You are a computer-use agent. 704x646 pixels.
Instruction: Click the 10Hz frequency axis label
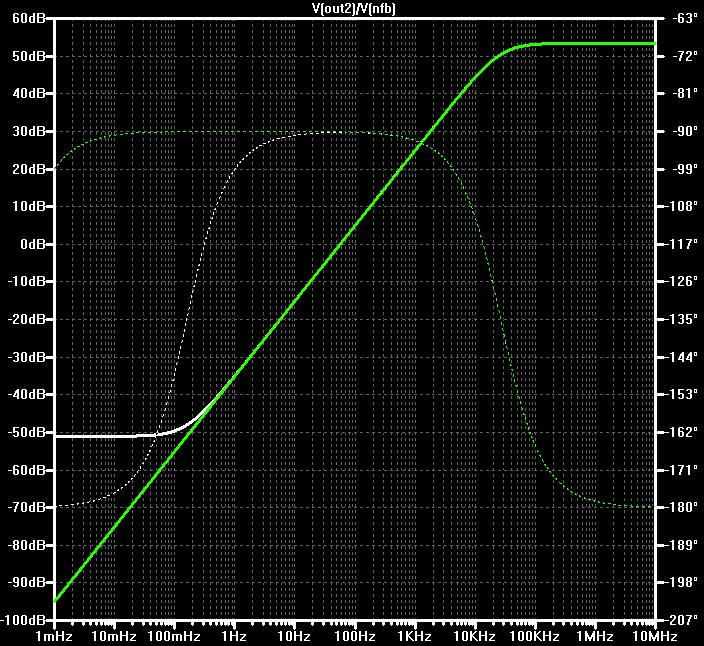[x=295, y=636]
